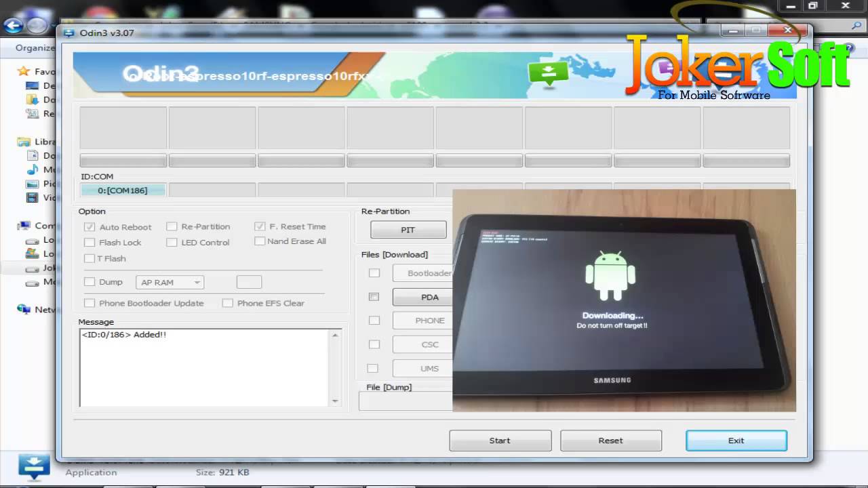This screenshot has height=488, width=868.
Task: Open Videos filmstrip library icon in sidebar
Action: [32, 198]
